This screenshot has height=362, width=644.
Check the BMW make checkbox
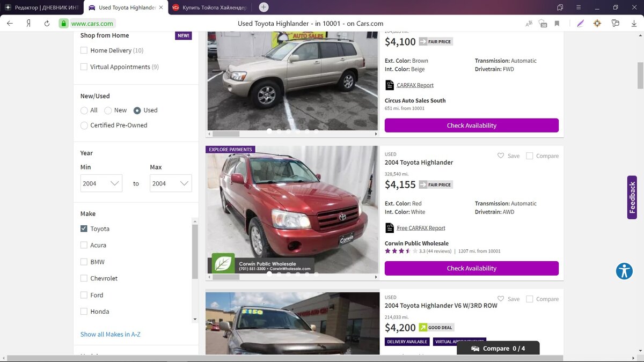pyautogui.click(x=84, y=262)
